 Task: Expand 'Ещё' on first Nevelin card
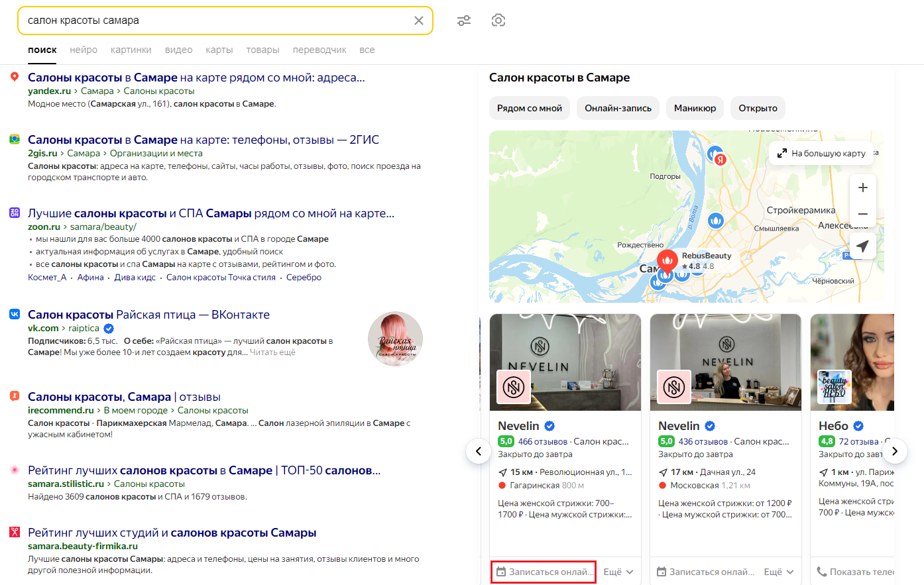pyautogui.click(x=618, y=572)
